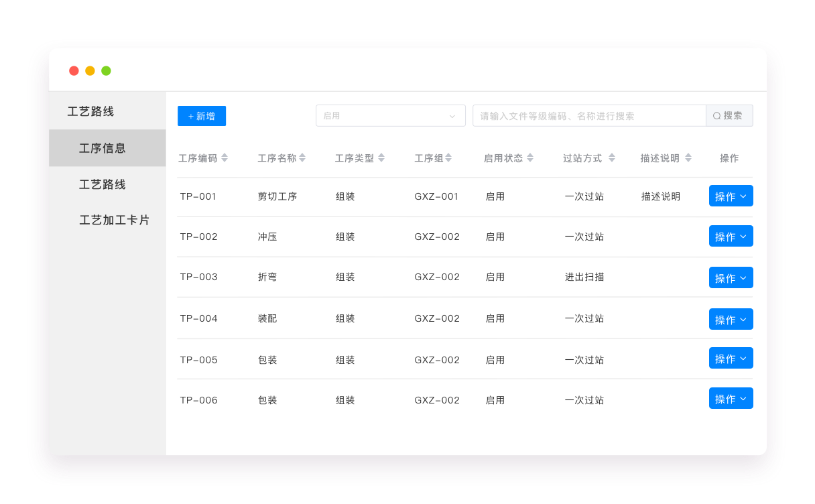Image resolution: width=815 pixels, height=504 pixels.
Task: Select cell TP-006
Action: coord(198,400)
